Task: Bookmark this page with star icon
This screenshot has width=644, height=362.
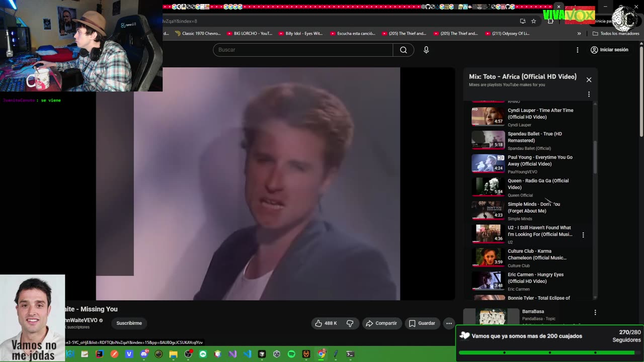Action: (533, 21)
